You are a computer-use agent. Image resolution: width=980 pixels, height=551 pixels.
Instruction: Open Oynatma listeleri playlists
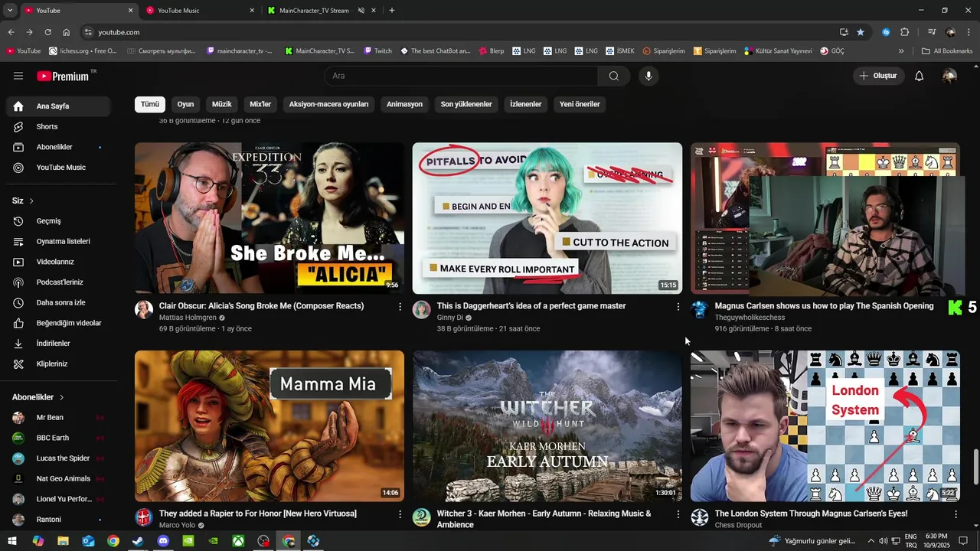[x=58, y=241]
